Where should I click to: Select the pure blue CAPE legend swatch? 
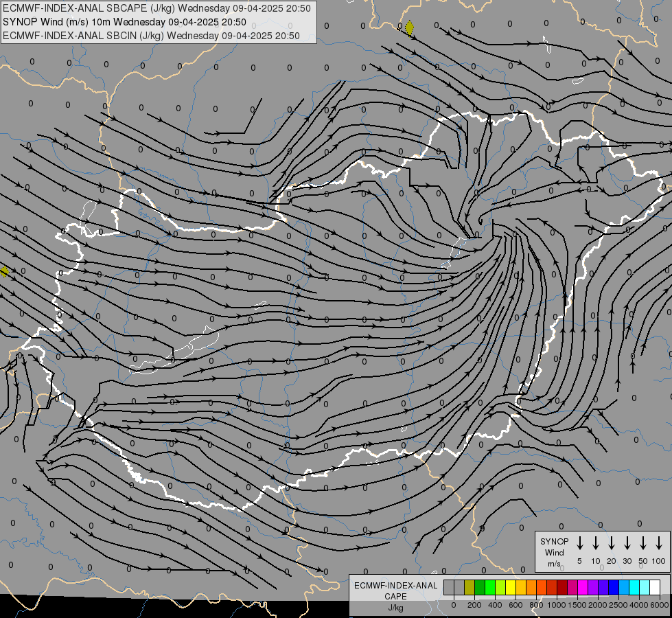pyautogui.click(x=614, y=587)
